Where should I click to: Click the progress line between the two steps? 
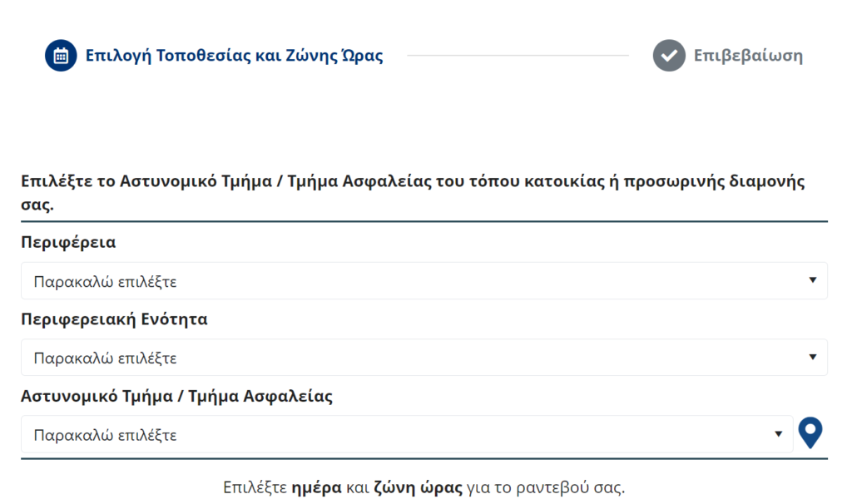click(520, 55)
